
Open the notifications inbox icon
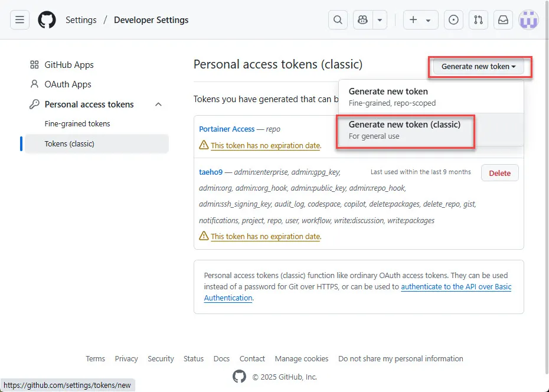[503, 20]
